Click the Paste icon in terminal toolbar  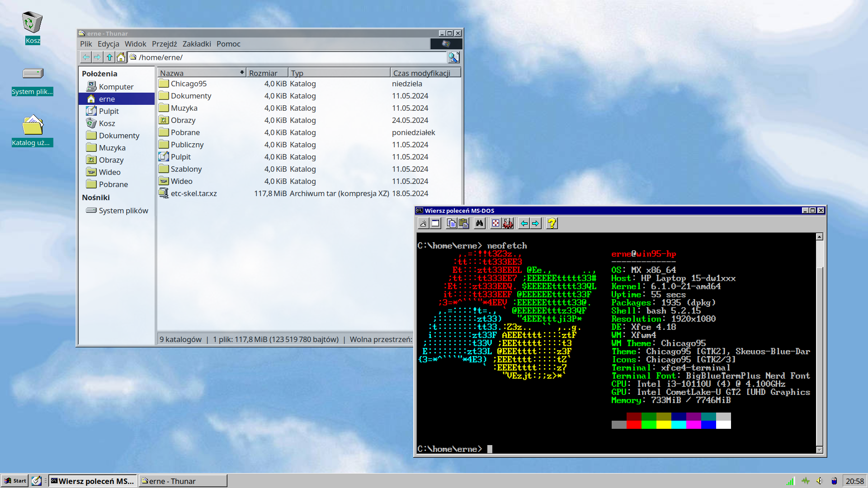coord(463,223)
